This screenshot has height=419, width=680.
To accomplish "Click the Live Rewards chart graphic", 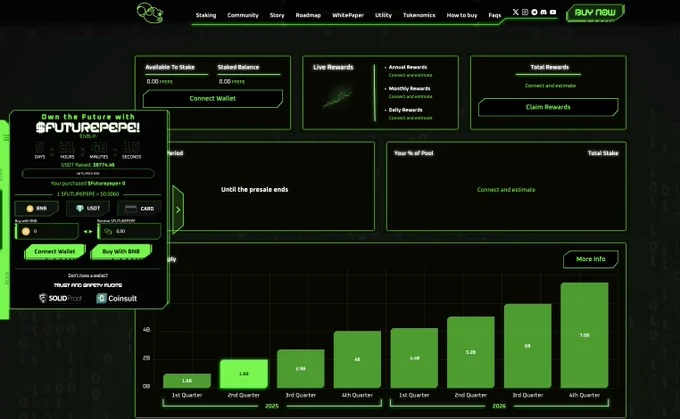I will (338, 98).
